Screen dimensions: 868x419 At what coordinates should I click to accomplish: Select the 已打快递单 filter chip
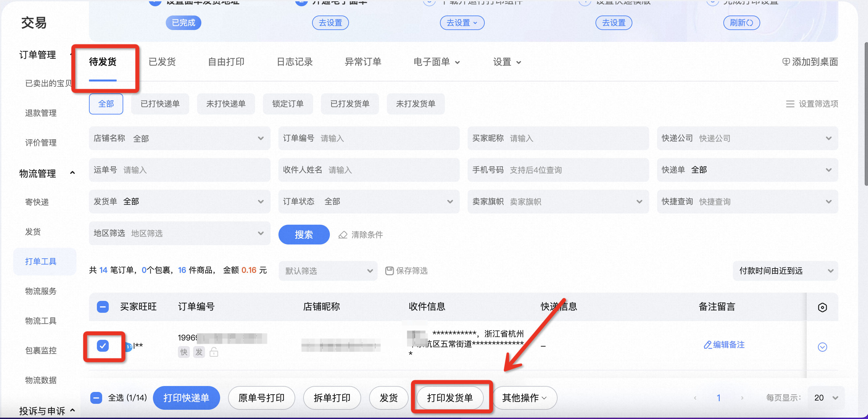coord(160,104)
